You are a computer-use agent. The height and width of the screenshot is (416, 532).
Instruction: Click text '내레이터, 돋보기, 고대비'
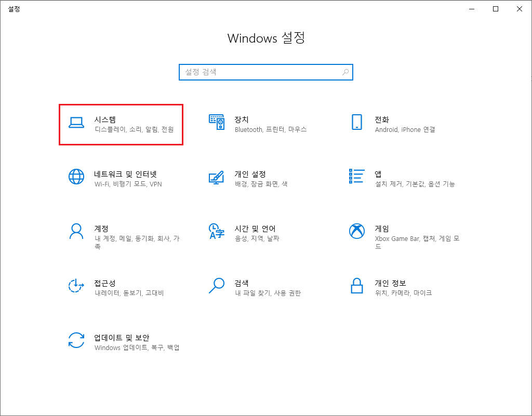point(129,293)
